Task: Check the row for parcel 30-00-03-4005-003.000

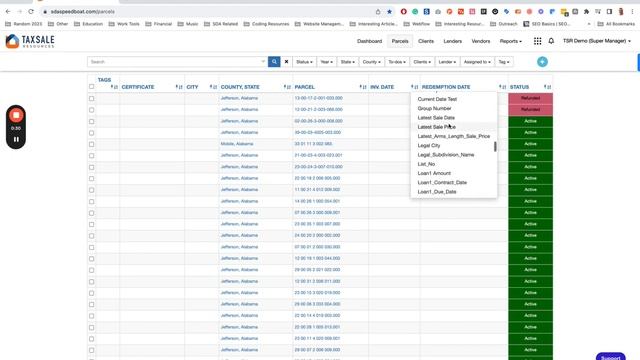Action: 91,133
